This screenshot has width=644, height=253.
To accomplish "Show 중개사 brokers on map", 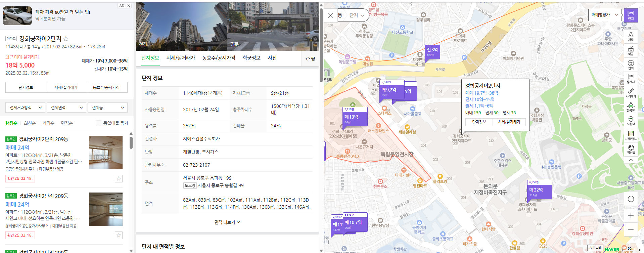I will tap(631, 79).
